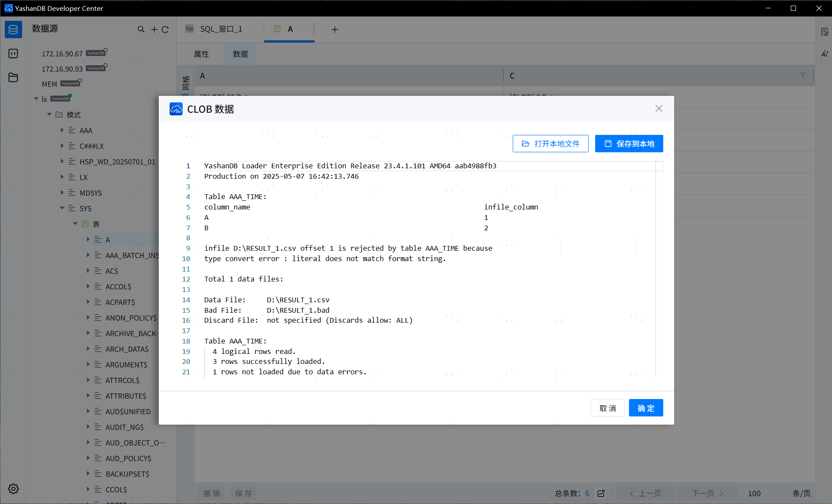Refresh the data source list

coord(165,29)
